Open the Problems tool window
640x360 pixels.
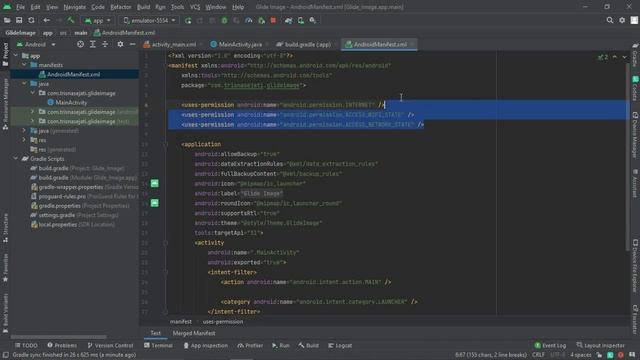point(62,346)
